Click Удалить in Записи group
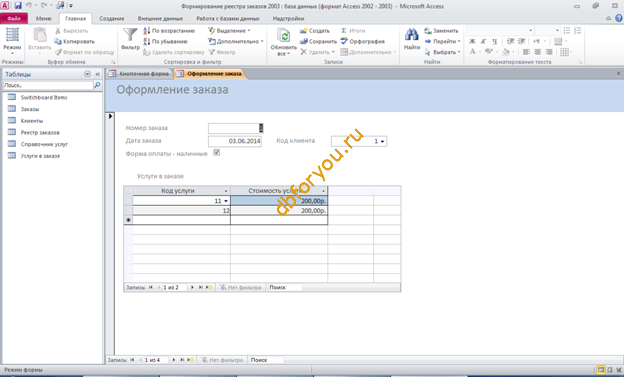 [x=317, y=52]
